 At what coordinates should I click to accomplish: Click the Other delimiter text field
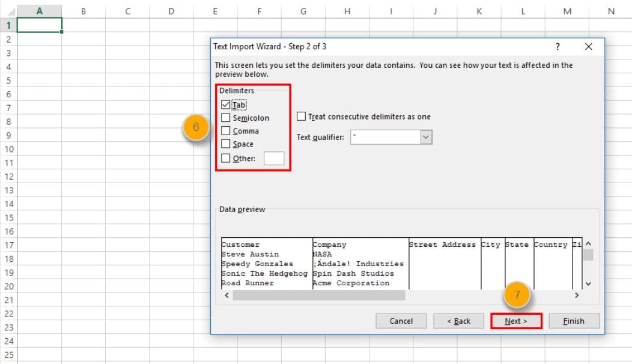pos(274,159)
